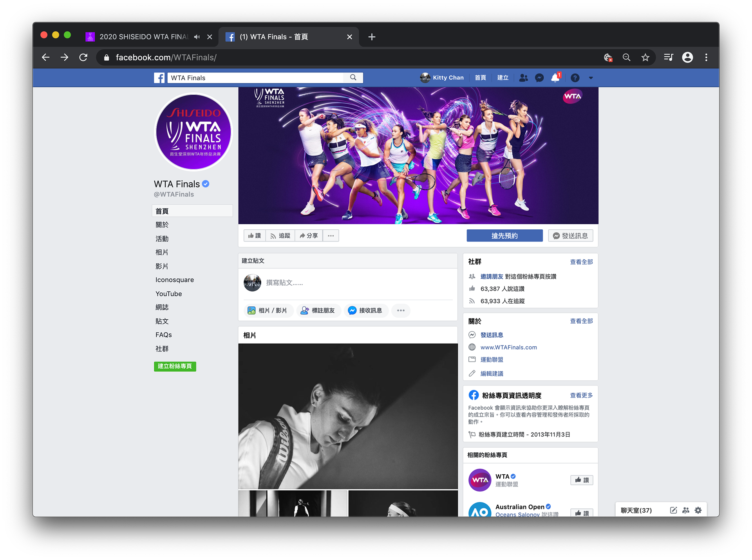Open the chat compose new message icon
This screenshot has width=752, height=560.
[x=673, y=510]
